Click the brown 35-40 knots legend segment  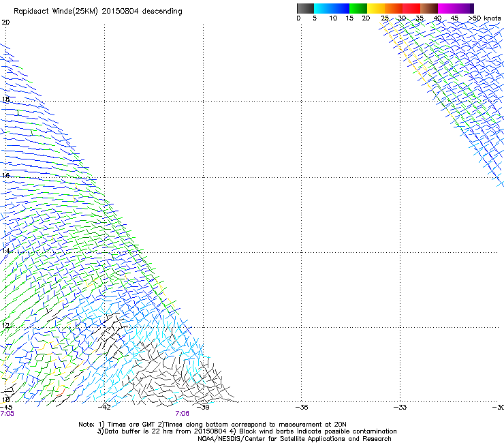[429, 8]
